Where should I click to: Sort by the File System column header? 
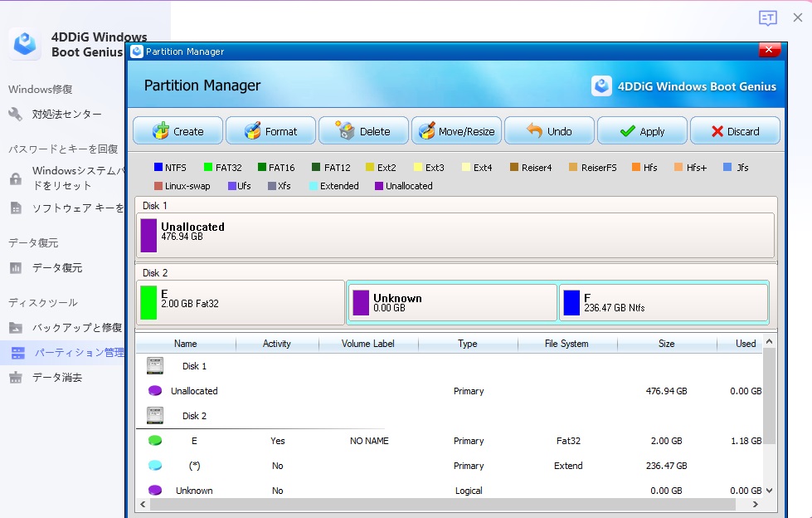tap(567, 344)
